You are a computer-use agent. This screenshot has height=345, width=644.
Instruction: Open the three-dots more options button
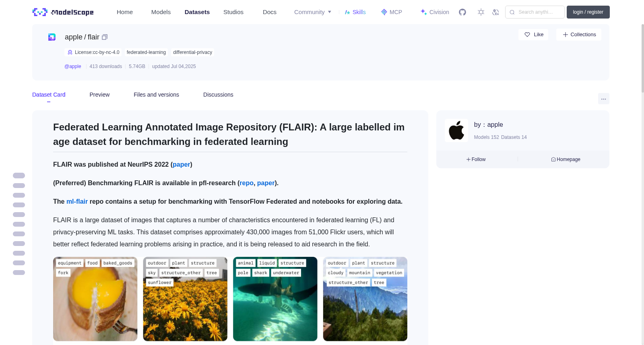coord(604,99)
